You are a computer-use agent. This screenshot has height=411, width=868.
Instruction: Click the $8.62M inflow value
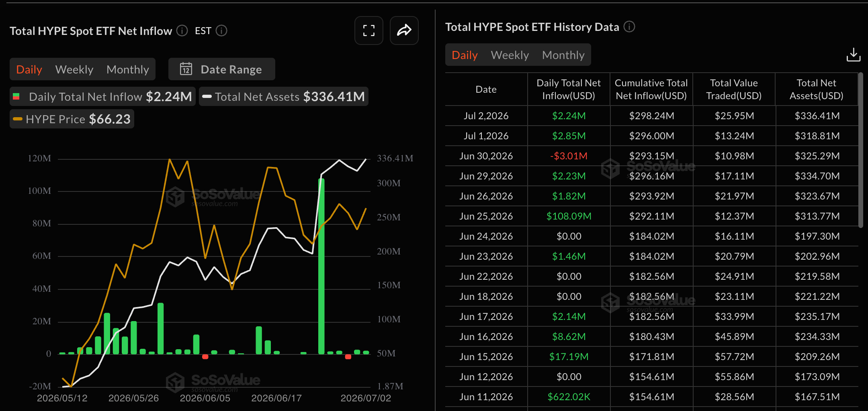tap(569, 337)
